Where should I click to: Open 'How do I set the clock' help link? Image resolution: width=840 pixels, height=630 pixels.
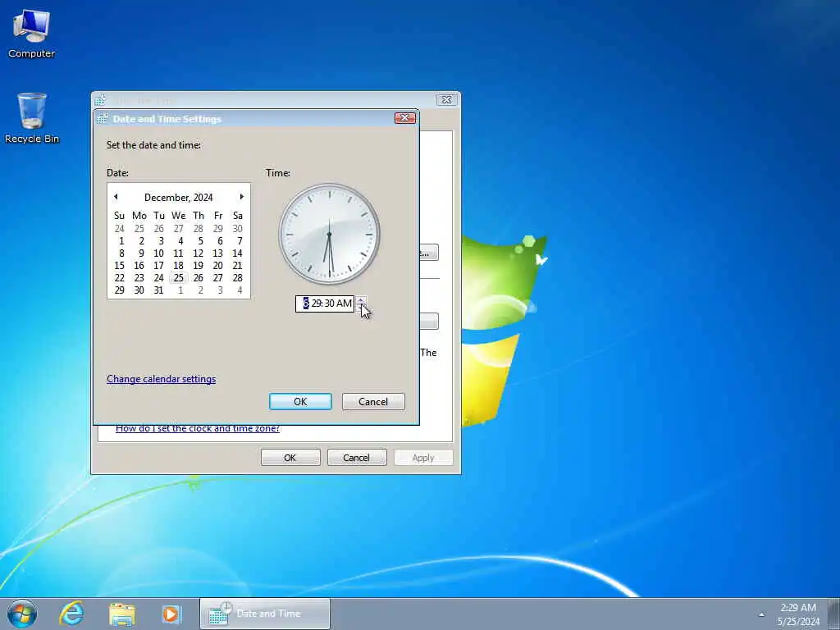[198, 428]
